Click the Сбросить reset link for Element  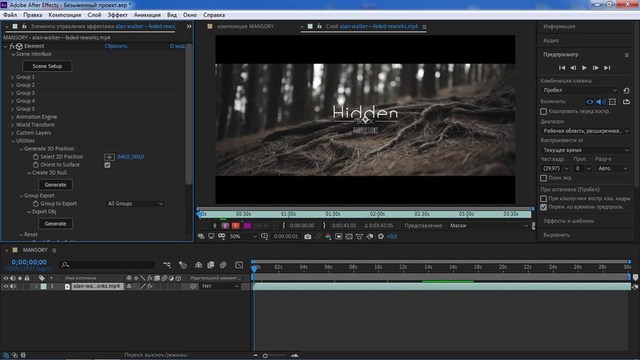tap(116, 46)
